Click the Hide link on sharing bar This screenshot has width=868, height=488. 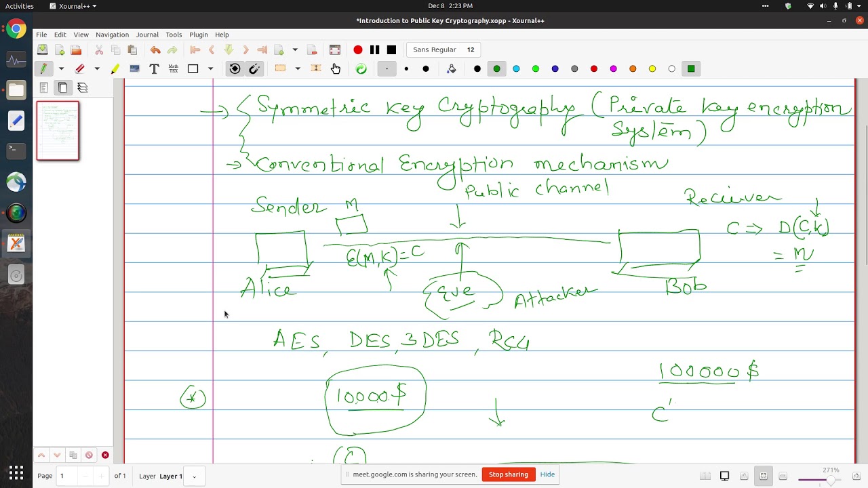(x=547, y=474)
